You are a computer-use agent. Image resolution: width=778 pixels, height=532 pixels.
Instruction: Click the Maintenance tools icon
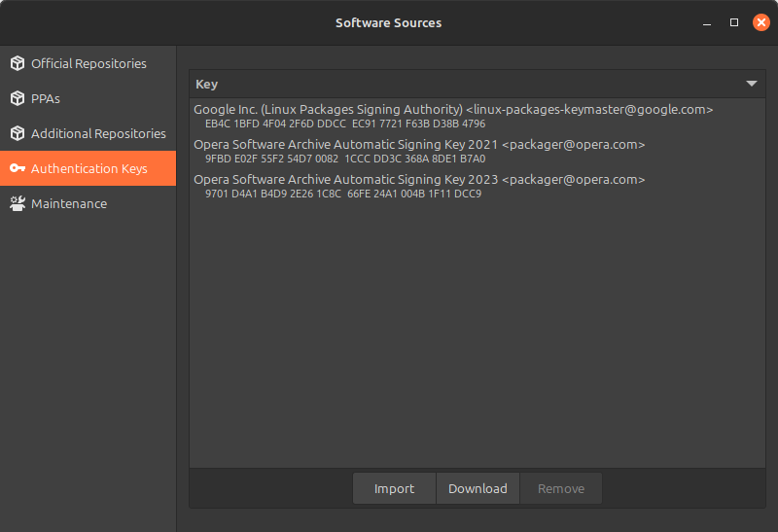point(18,203)
